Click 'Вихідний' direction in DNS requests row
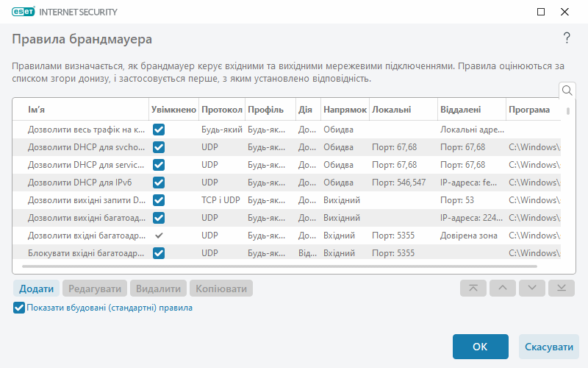The image size is (588, 368). pos(342,200)
